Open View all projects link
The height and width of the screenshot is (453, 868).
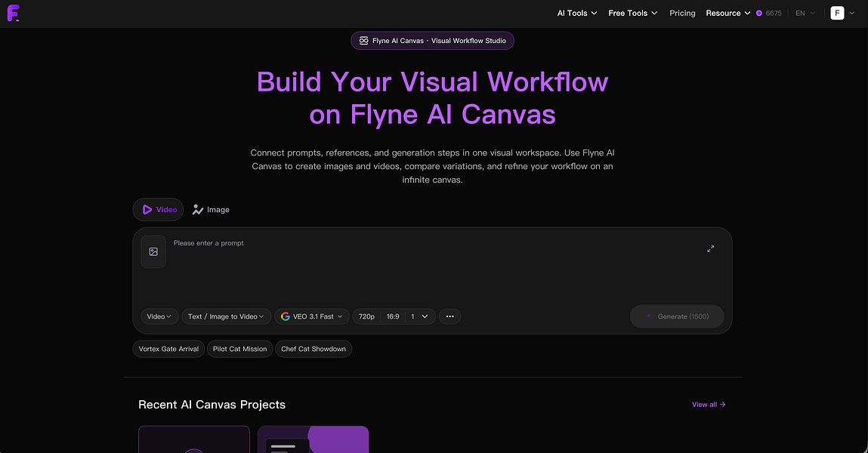709,405
